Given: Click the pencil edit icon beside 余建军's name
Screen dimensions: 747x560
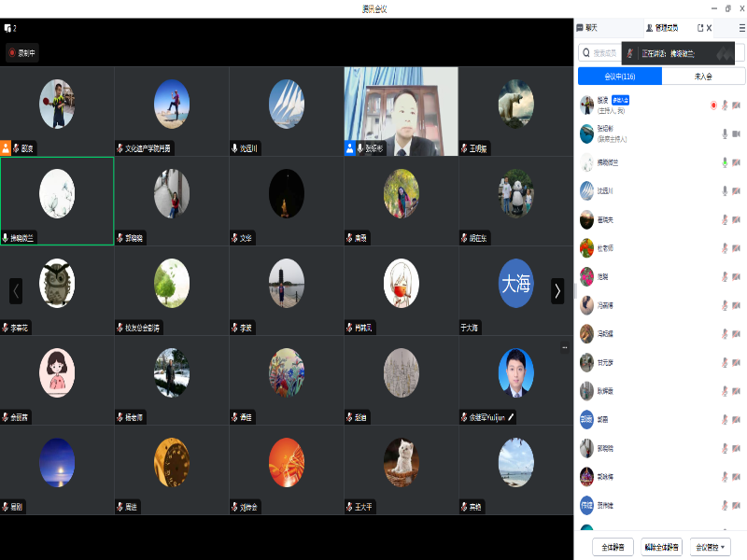Looking at the screenshot, I should coord(511,417).
